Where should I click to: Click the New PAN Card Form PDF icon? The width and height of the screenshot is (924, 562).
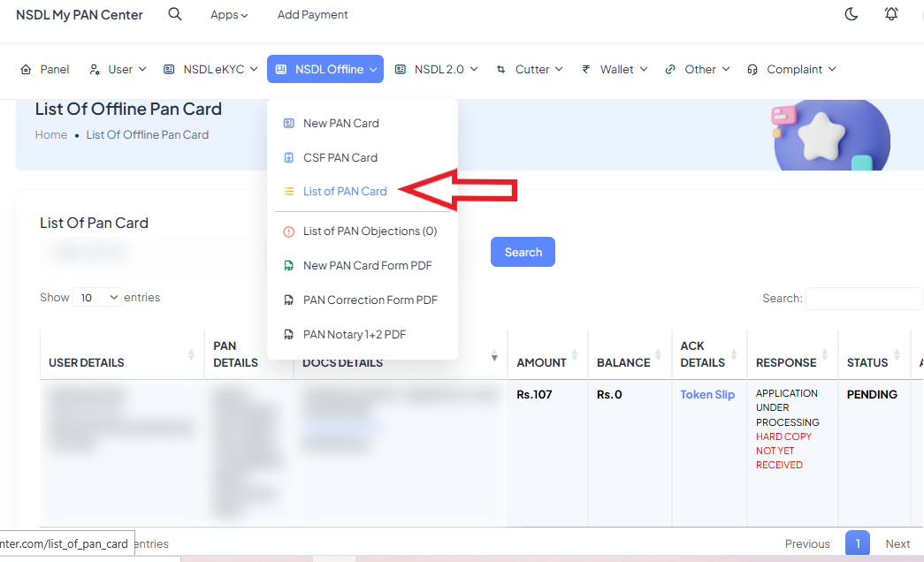click(x=289, y=266)
